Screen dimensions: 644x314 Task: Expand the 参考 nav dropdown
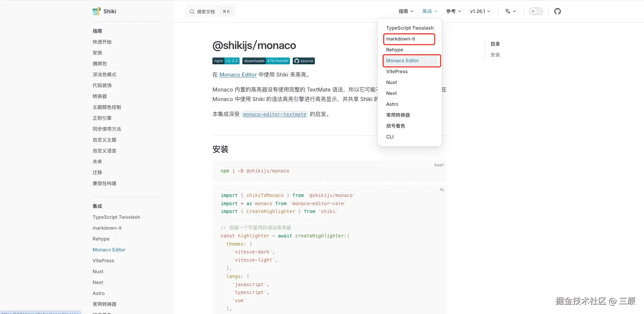(x=454, y=11)
